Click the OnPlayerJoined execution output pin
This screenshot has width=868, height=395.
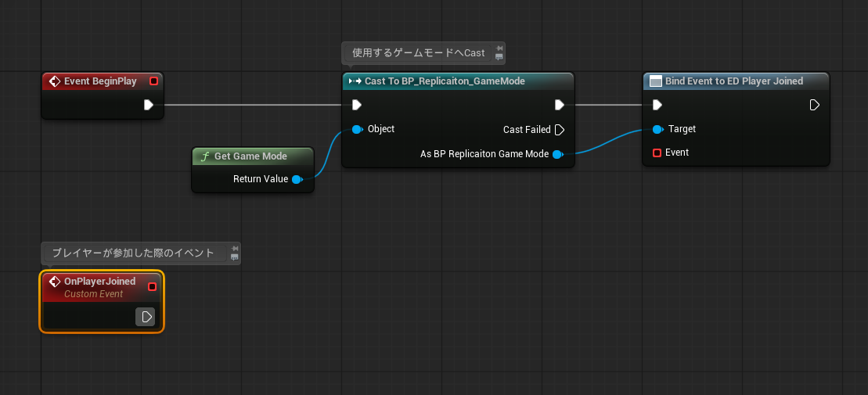click(x=146, y=317)
